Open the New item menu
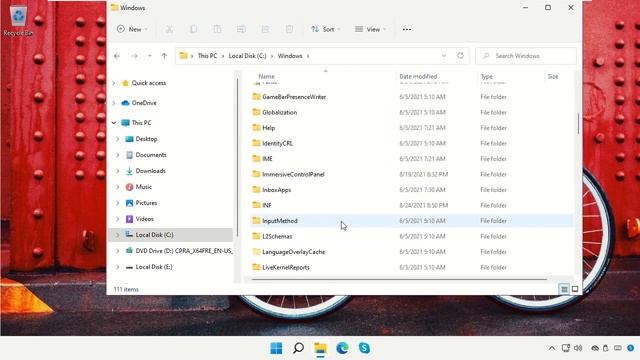This screenshot has height=360, width=640. click(x=132, y=29)
